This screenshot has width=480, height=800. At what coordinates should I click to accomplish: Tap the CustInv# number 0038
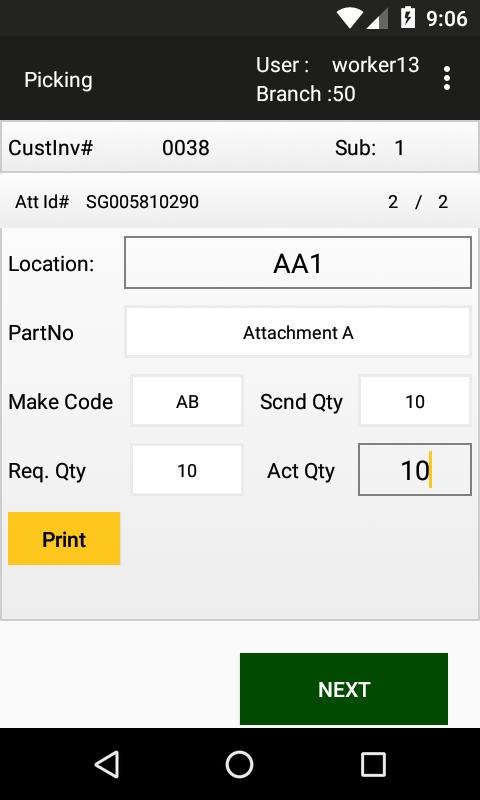[x=186, y=148]
